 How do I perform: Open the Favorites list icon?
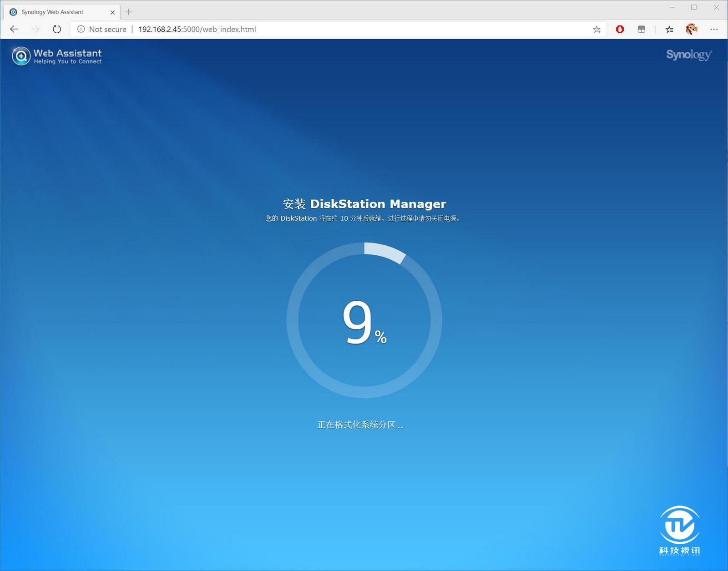(x=669, y=29)
